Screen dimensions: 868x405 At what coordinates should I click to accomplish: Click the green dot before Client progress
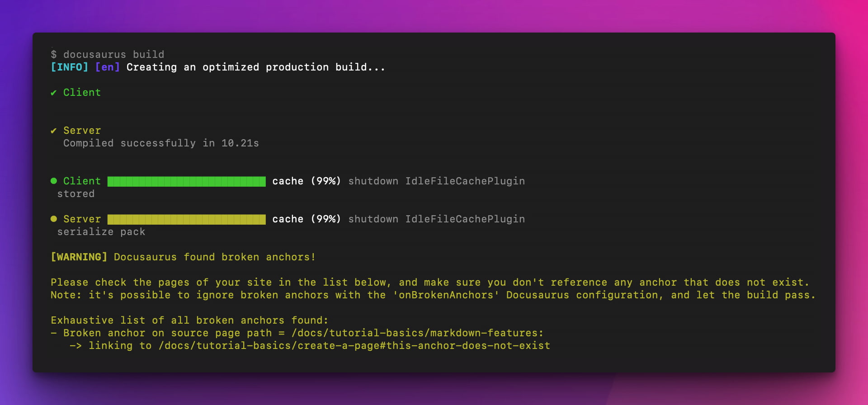coord(54,181)
